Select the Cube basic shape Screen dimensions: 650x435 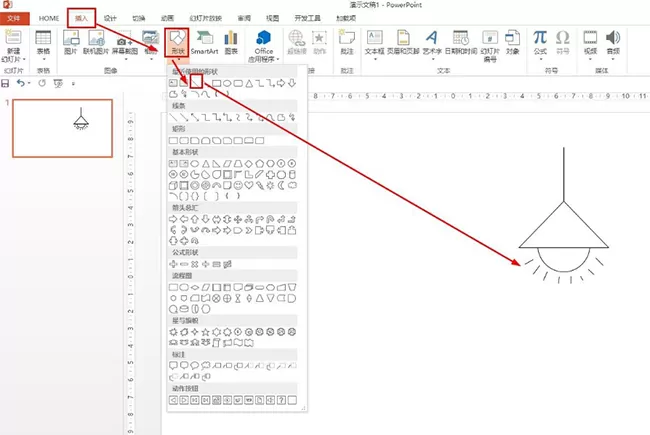[173, 185]
